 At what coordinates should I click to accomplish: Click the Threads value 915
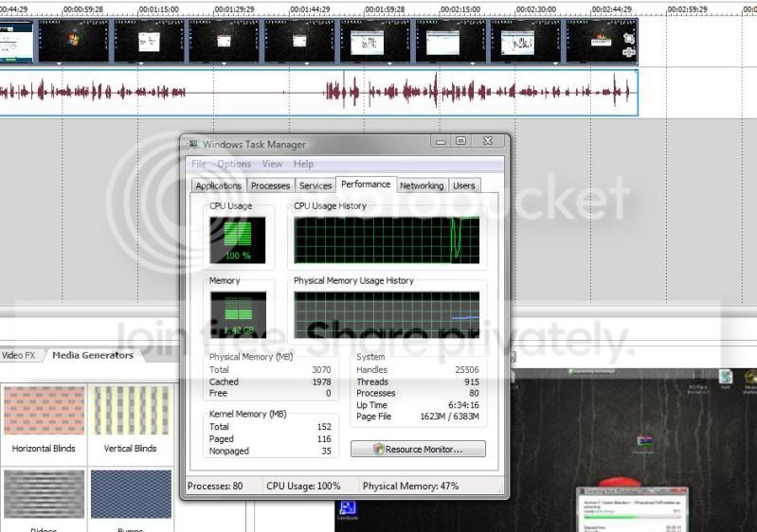click(x=472, y=382)
